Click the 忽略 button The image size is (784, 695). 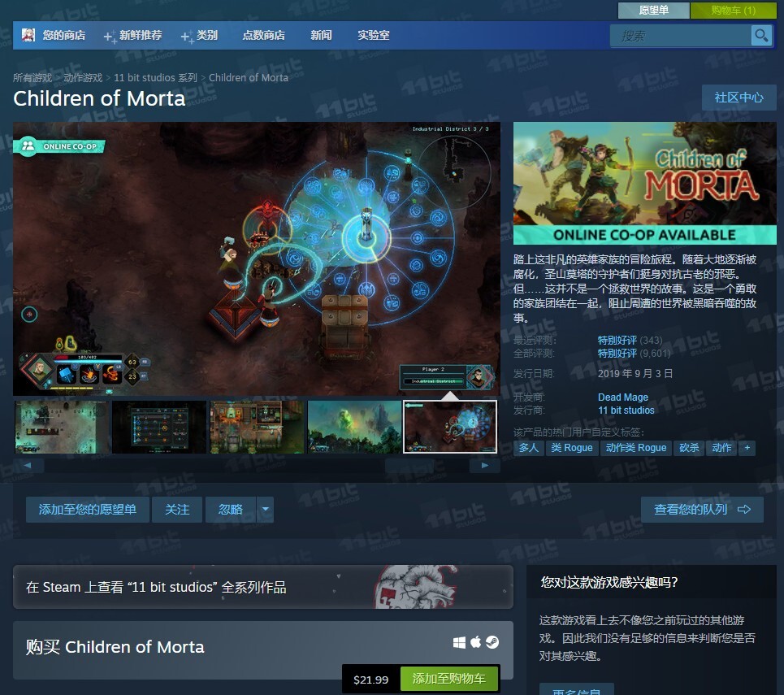point(231,510)
